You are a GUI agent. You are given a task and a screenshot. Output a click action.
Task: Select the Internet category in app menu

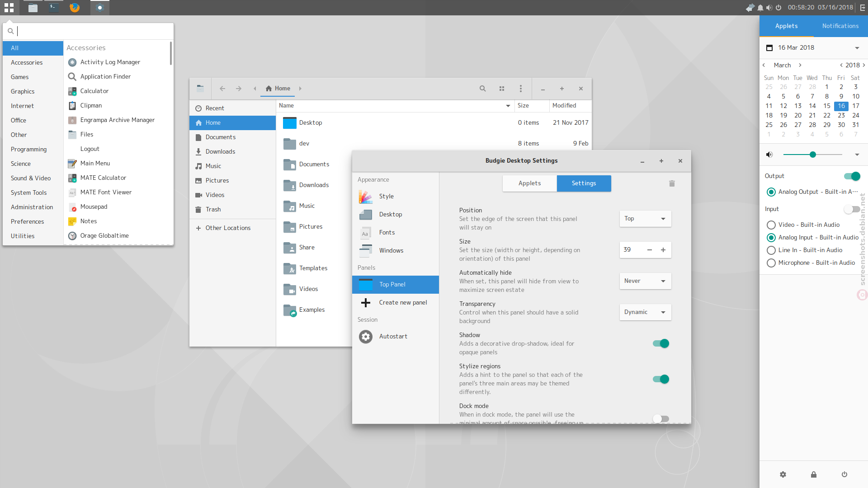tap(33, 106)
